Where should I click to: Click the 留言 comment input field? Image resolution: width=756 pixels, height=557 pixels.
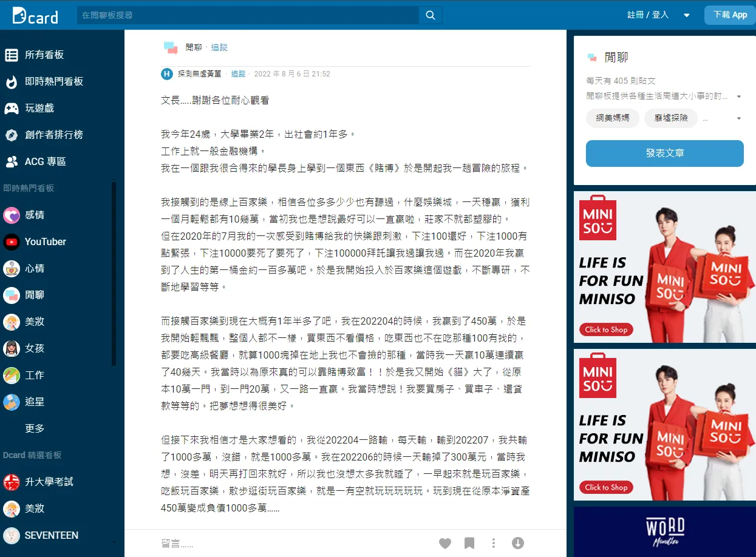click(x=243, y=543)
